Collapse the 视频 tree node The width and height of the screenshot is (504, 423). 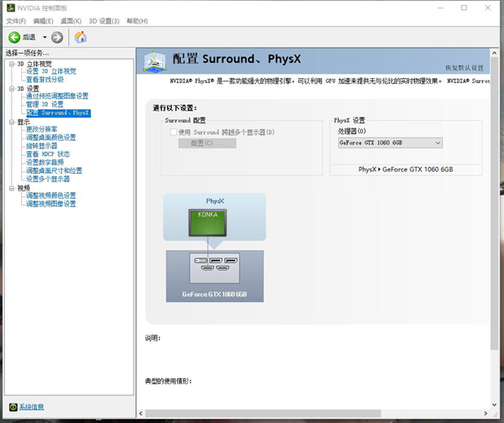pos(12,188)
